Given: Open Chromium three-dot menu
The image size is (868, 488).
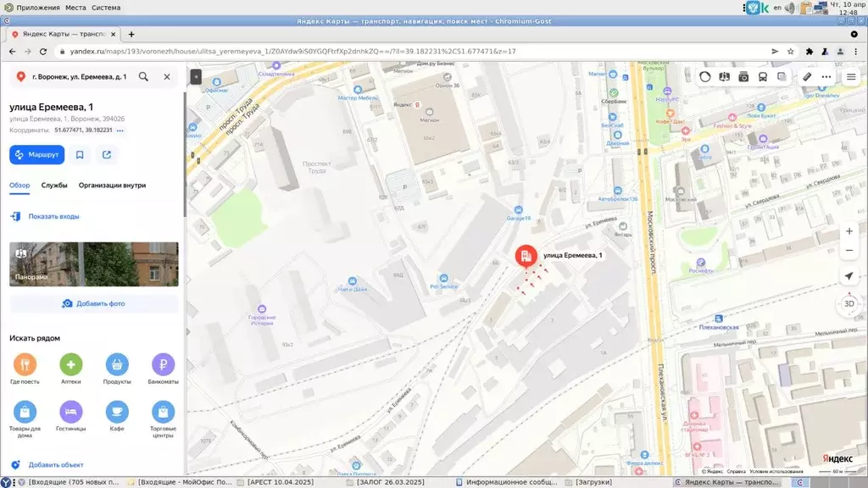Looking at the screenshot, I should pyautogui.click(x=856, y=52).
